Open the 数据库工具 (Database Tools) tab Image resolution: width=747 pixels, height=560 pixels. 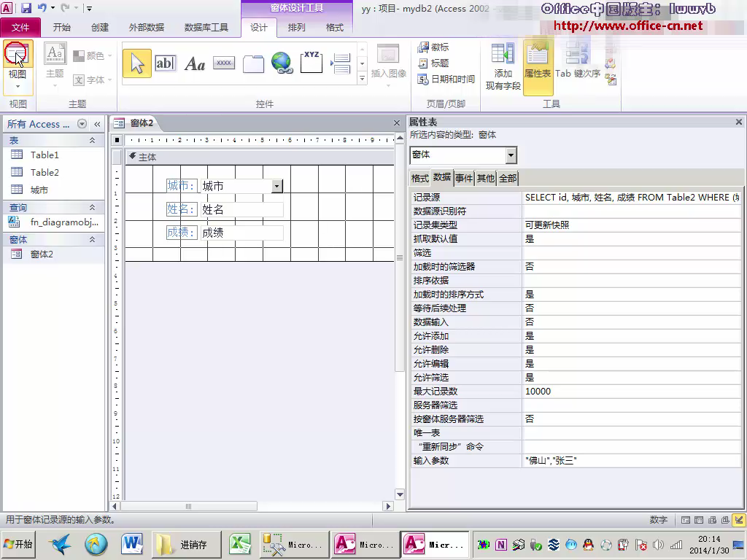(206, 28)
